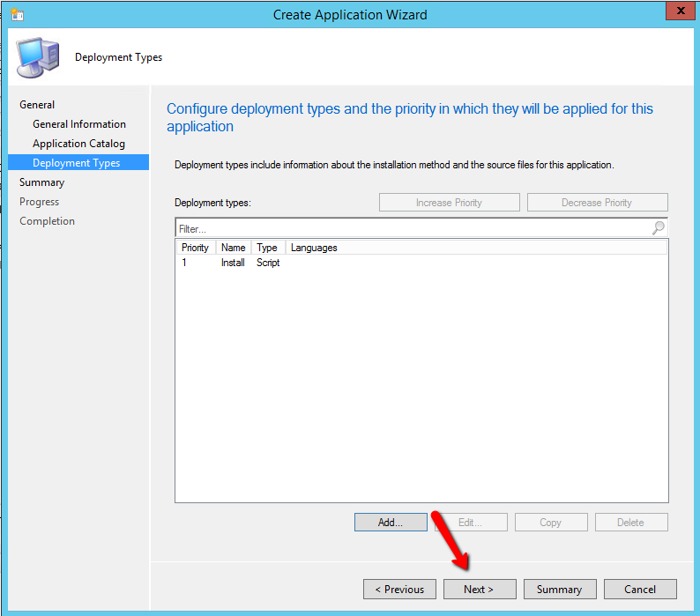700x616 pixels.
Task: Click the magnifier icon in Filter box
Action: point(658,228)
